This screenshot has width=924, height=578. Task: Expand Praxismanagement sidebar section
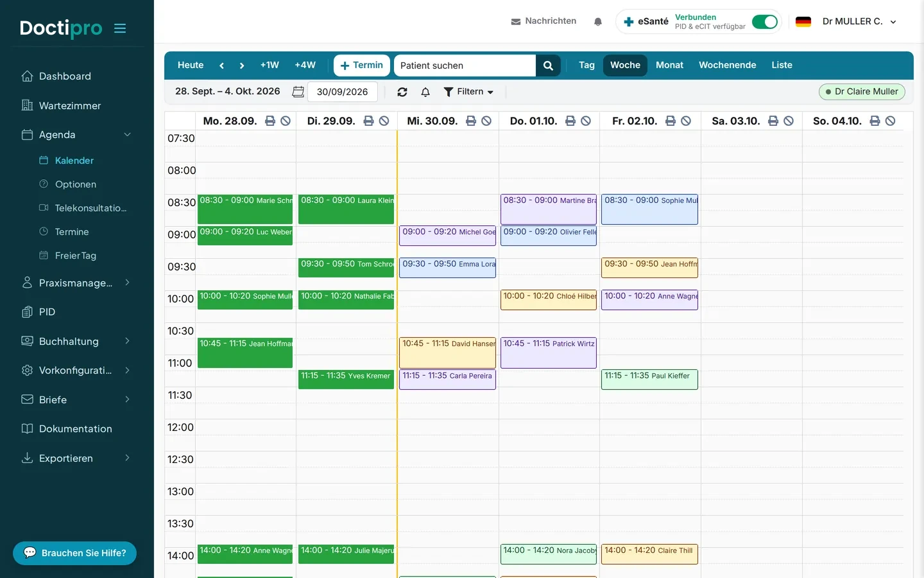click(127, 283)
